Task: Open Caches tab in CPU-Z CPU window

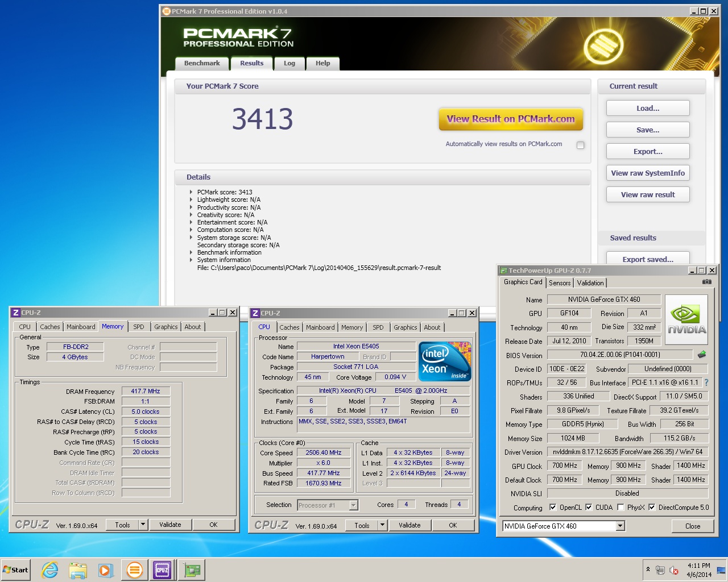Action: click(x=289, y=327)
